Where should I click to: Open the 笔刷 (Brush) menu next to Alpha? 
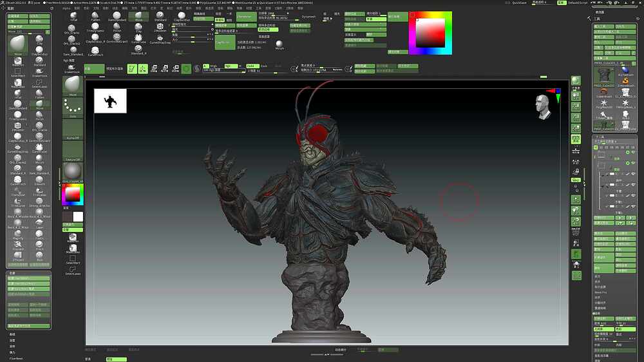tap(77, 8)
